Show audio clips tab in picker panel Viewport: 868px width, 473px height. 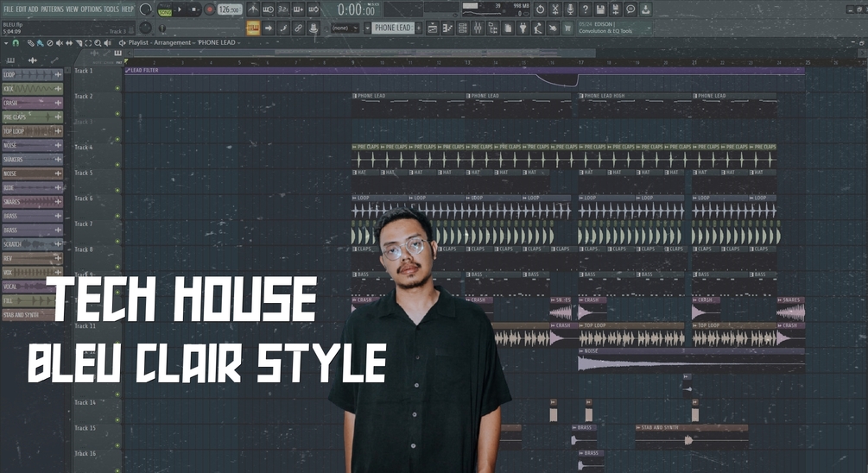point(33,60)
